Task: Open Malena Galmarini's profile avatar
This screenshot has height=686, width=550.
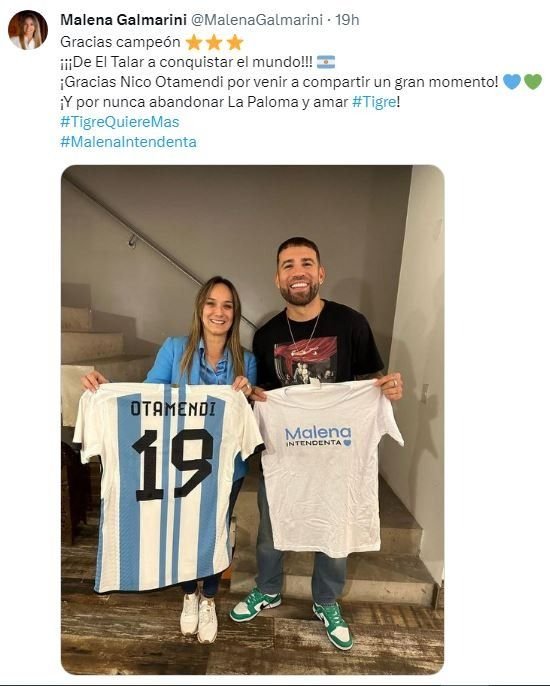Action: tap(28, 29)
